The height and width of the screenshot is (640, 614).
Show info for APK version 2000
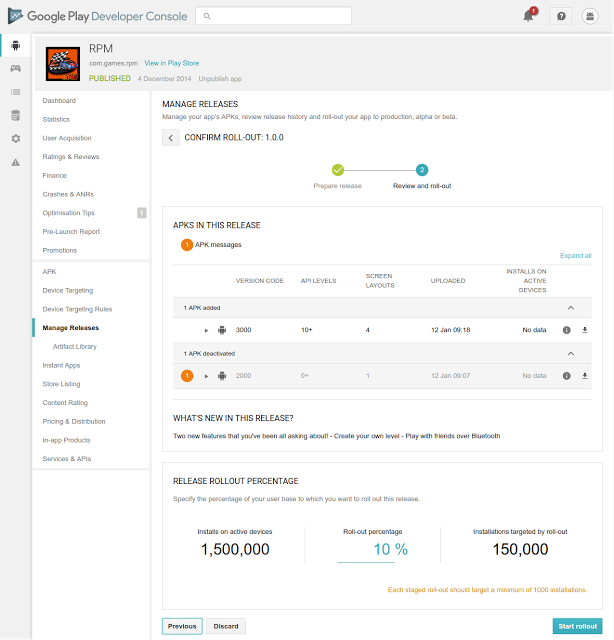pos(567,376)
